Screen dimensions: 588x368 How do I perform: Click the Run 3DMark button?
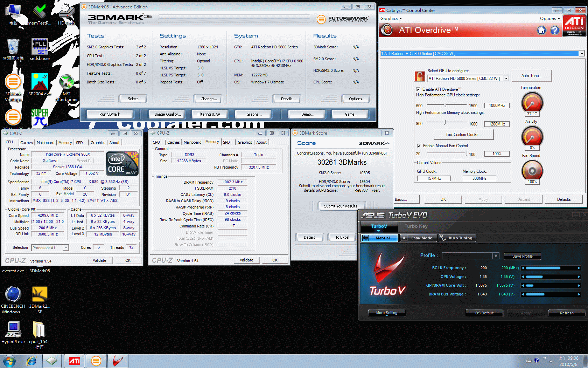click(110, 114)
